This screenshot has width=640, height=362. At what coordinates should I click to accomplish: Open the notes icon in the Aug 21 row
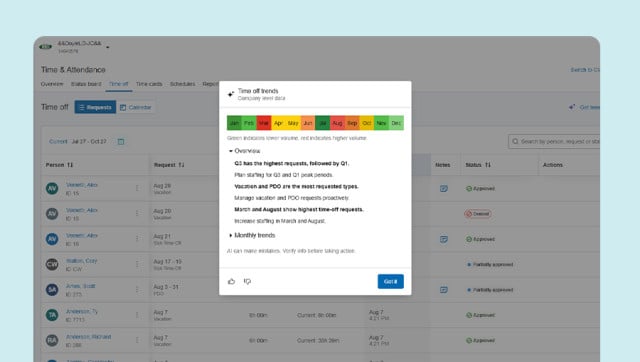coord(444,239)
